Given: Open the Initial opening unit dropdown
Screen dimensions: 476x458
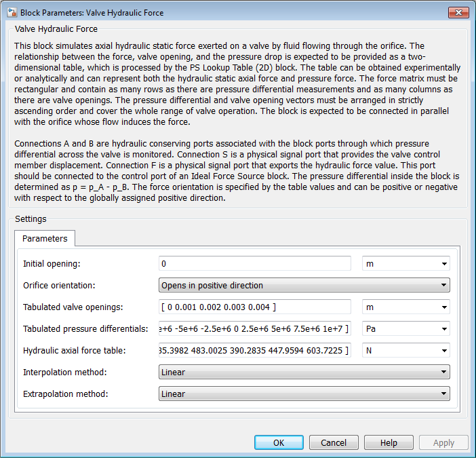Looking at the screenshot, I should click(x=405, y=264).
